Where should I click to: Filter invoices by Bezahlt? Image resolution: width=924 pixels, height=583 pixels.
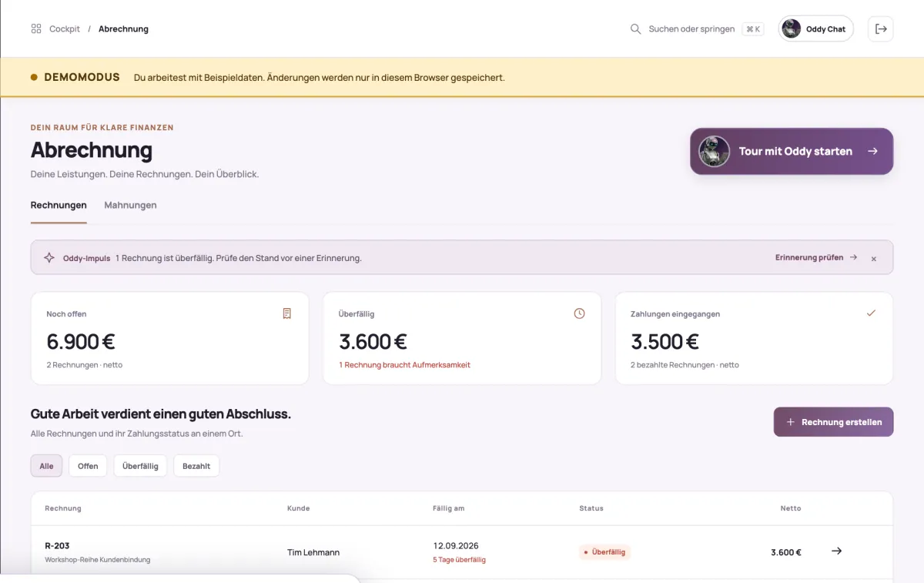pos(196,466)
